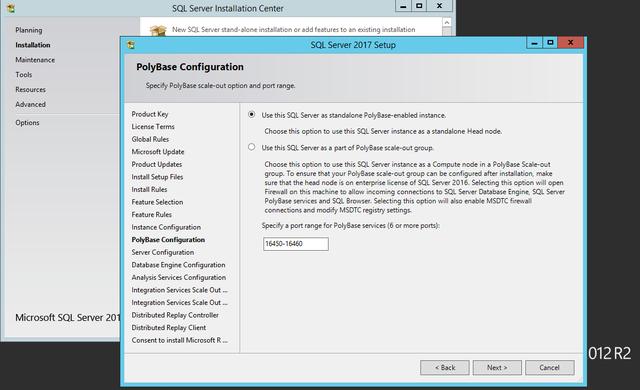
Task: Select Distributed Replay Client step
Action: click(169, 328)
